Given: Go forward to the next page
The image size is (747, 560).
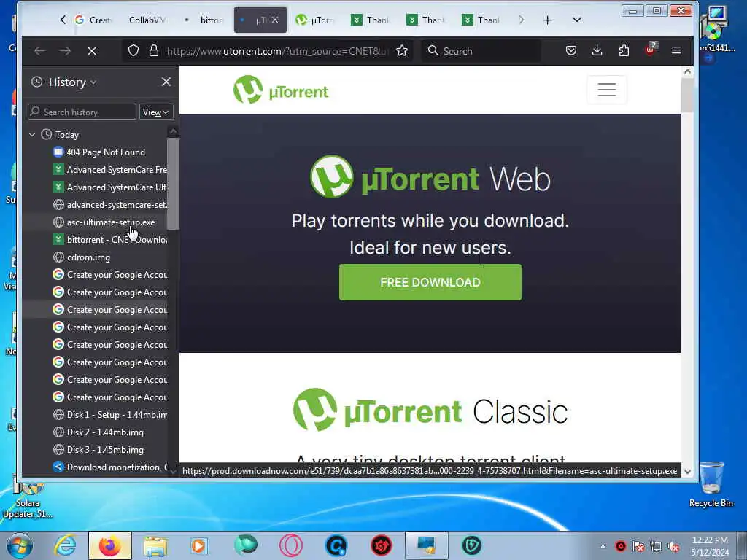Looking at the screenshot, I should (x=65, y=51).
